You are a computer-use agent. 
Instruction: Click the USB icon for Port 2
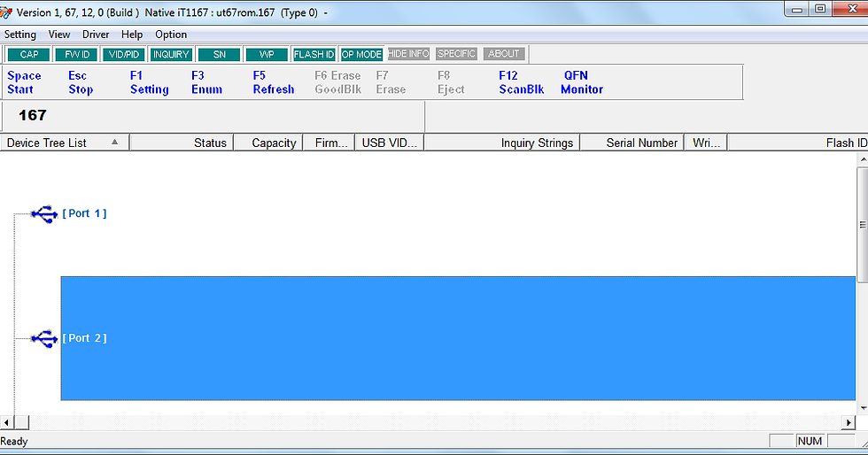tap(45, 338)
